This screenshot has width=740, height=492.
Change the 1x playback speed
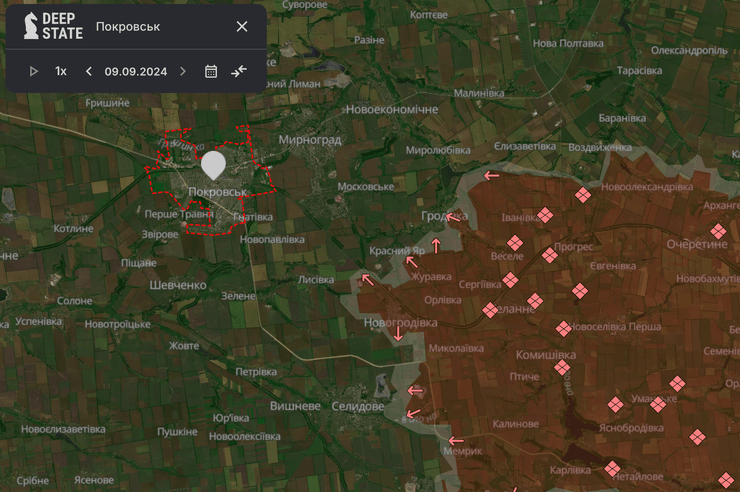click(x=61, y=71)
